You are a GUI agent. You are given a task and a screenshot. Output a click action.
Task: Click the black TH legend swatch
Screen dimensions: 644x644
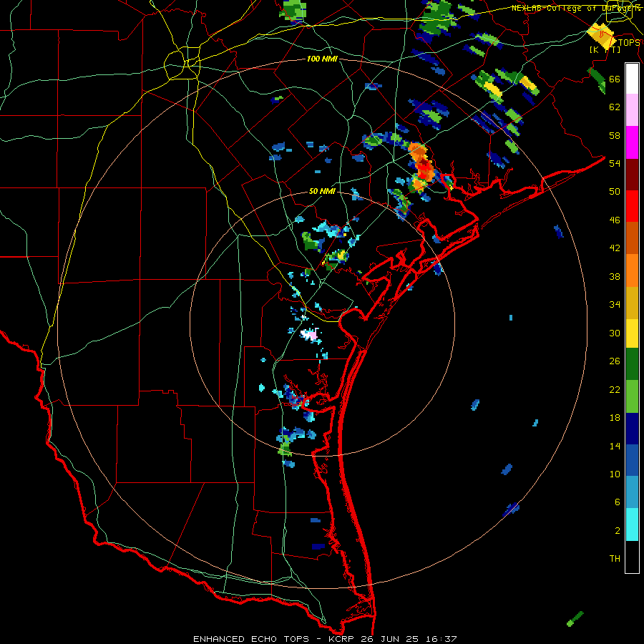point(632,557)
